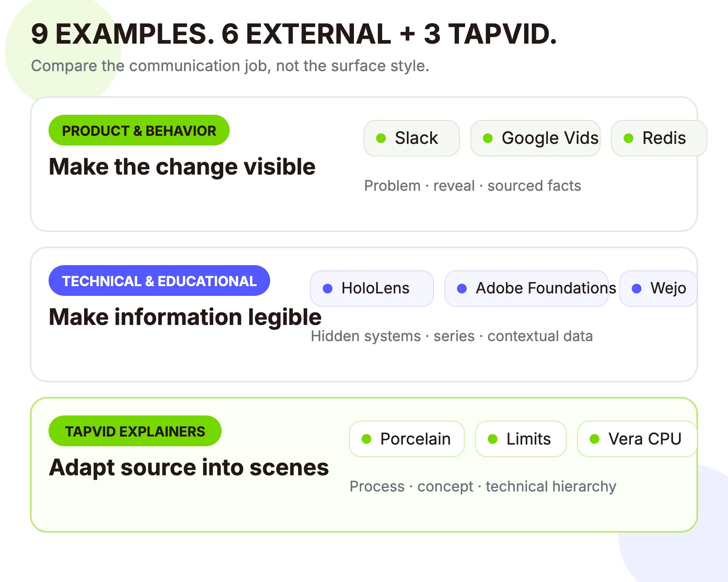728x582 pixels.
Task: Click the Make the change visible heading
Action: (182, 167)
